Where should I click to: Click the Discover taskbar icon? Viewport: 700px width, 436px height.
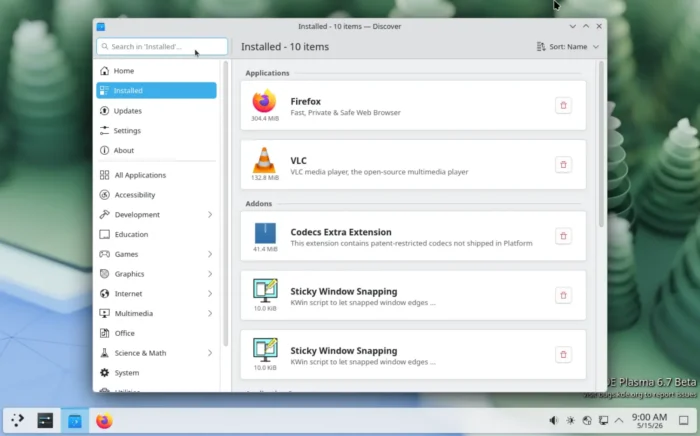(x=75, y=420)
